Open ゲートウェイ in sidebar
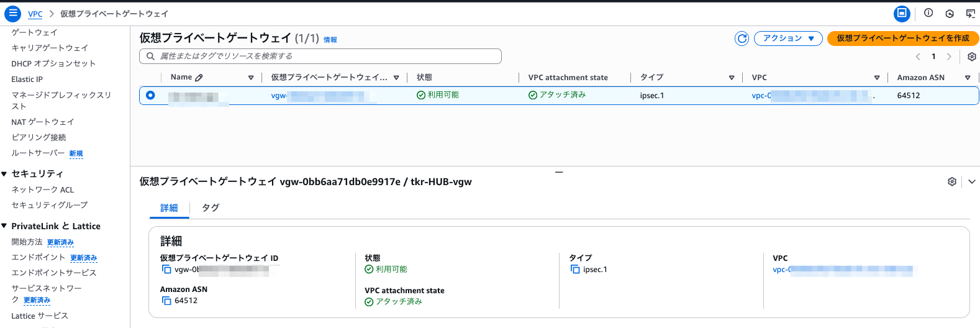The width and height of the screenshot is (980, 328). click(34, 32)
